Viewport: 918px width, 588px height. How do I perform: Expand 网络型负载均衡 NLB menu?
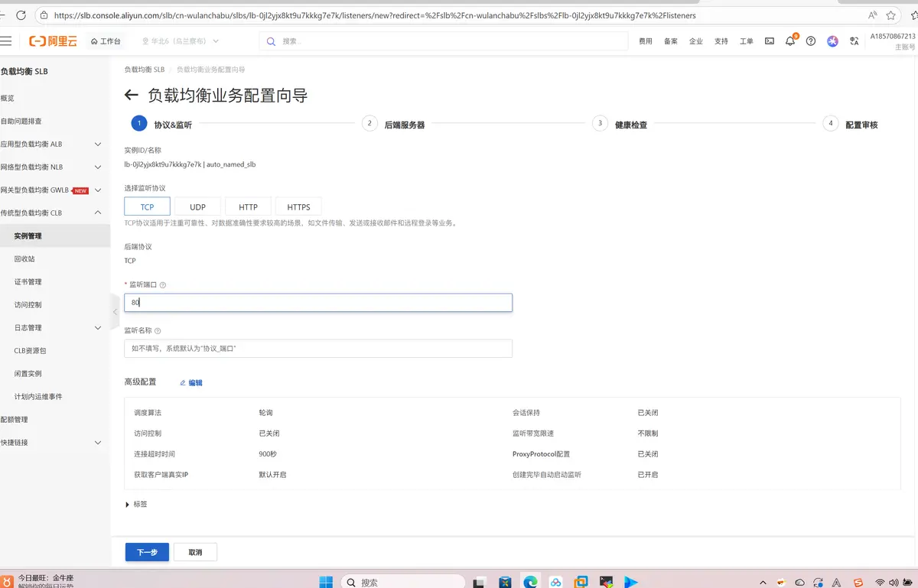(x=98, y=167)
